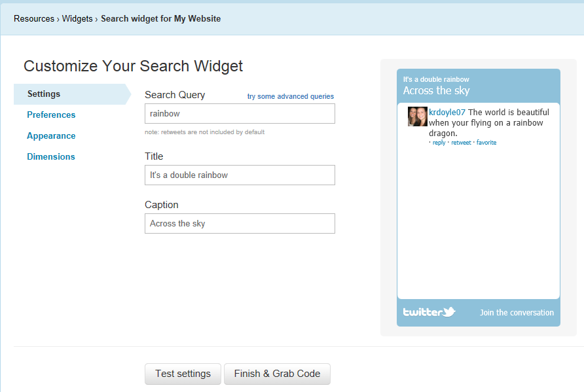Click 'Join the conversation' link

(517, 313)
